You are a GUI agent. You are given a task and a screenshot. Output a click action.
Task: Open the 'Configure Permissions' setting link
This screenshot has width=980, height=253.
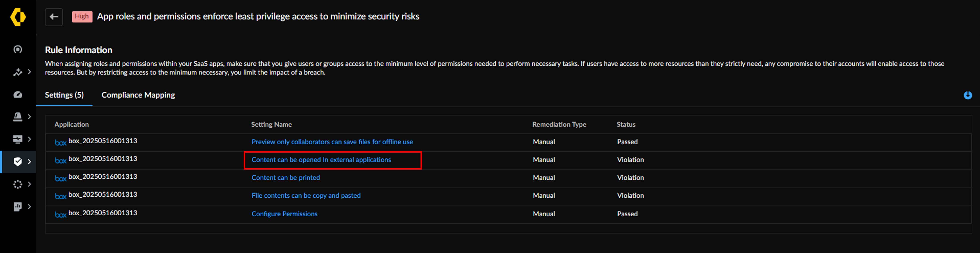point(284,214)
